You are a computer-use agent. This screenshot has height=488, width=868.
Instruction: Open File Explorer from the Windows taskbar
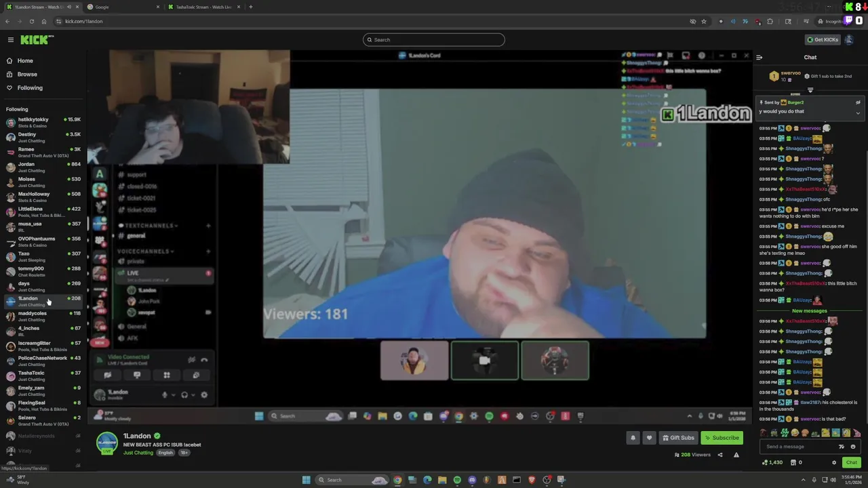442,480
